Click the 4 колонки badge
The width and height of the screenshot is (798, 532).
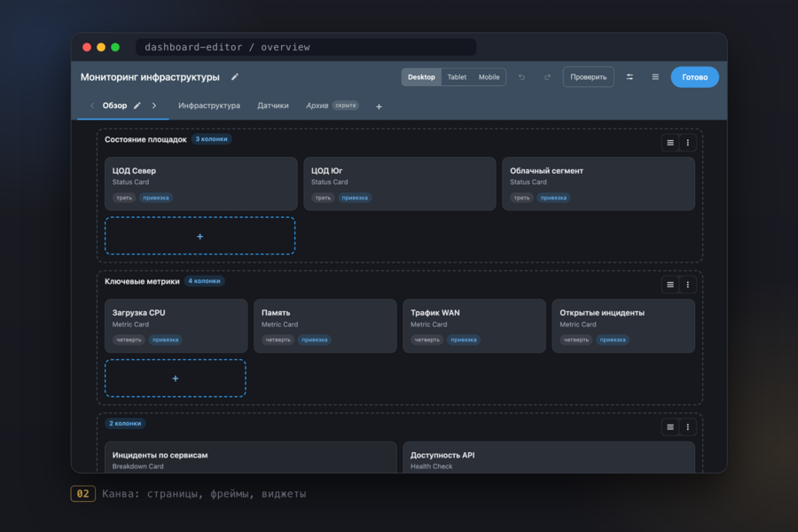205,281
